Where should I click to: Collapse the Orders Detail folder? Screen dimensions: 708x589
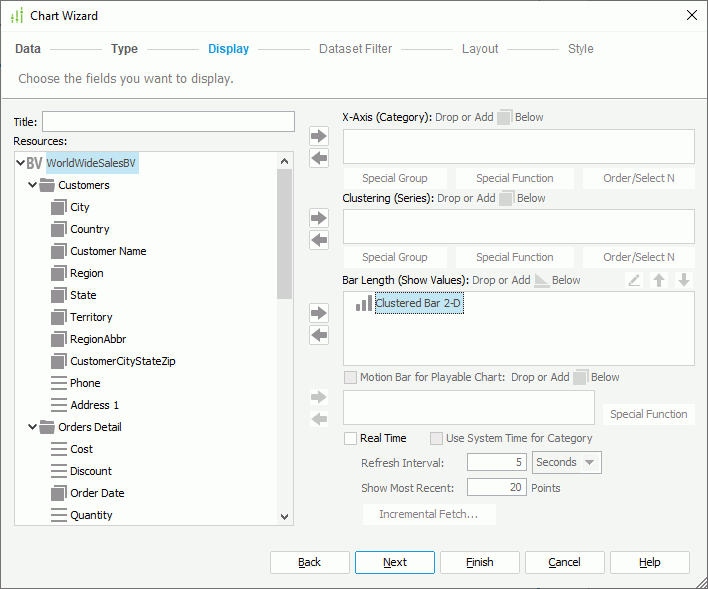32,427
